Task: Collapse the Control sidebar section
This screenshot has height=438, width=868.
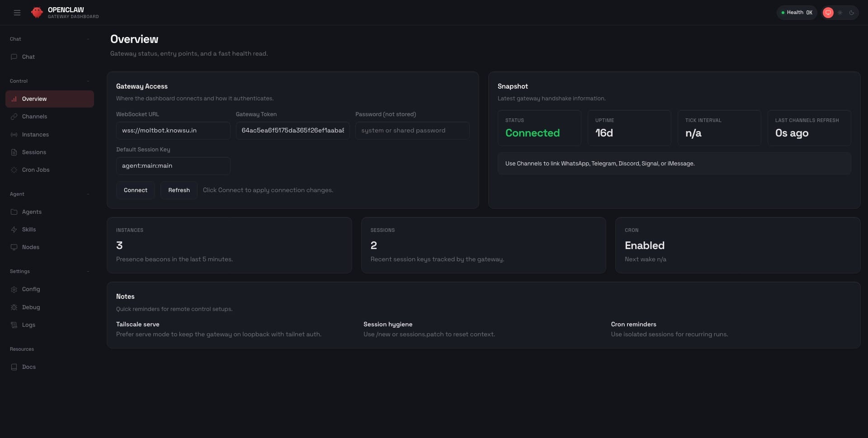Action: (88, 81)
